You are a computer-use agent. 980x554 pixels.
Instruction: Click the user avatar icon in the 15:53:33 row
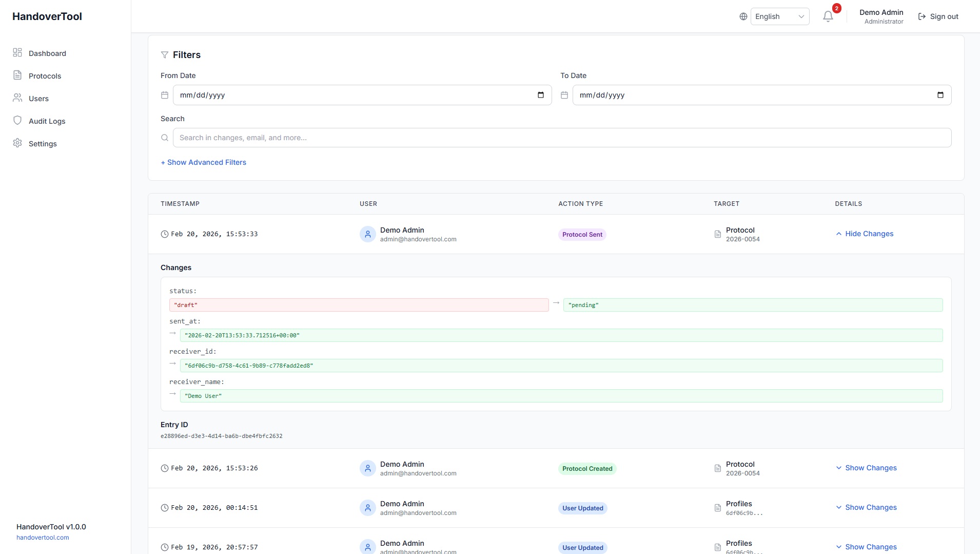(x=368, y=234)
